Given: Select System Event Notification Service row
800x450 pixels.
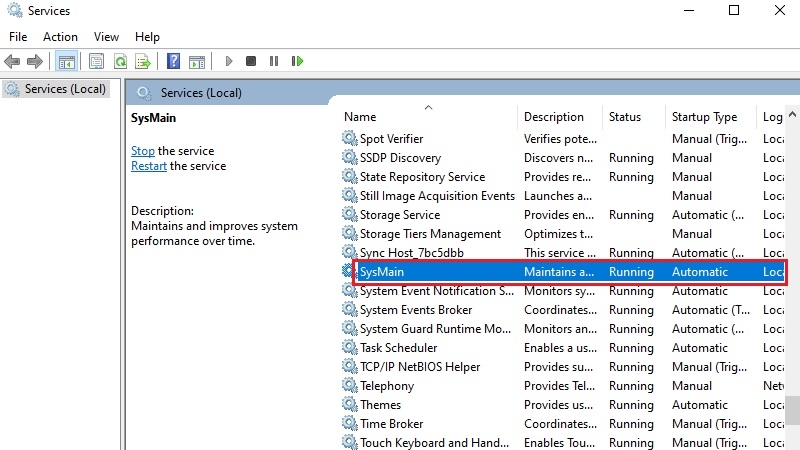Looking at the screenshot, I should [x=436, y=291].
